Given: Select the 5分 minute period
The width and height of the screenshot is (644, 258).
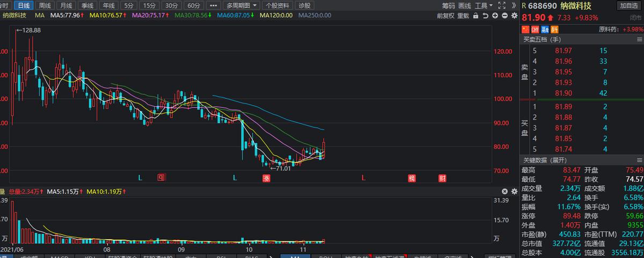Looking at the screenshot, I should click(x=129, y=5).
